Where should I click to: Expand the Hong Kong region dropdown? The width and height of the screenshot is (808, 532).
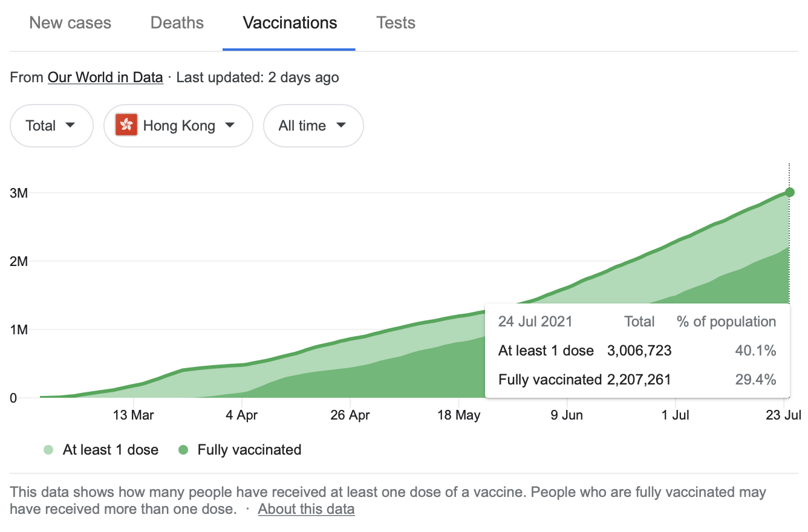tap(178, 126)
